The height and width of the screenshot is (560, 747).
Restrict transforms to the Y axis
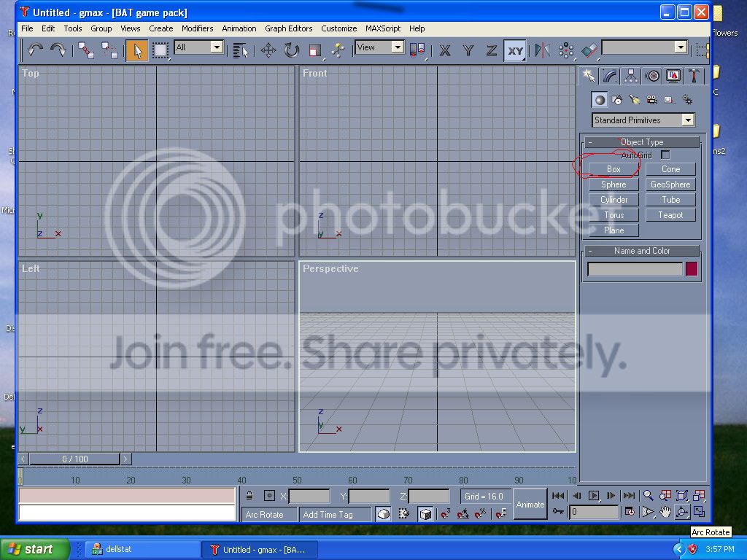pos(468,50)
